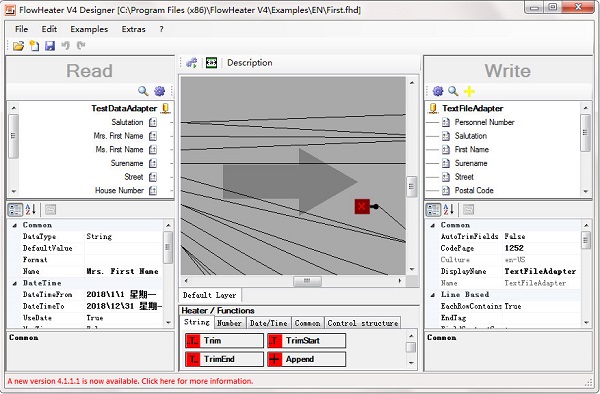Switch to the Number functions tab
The width and height of the screenshot is (600, 394).
[229, 323]
